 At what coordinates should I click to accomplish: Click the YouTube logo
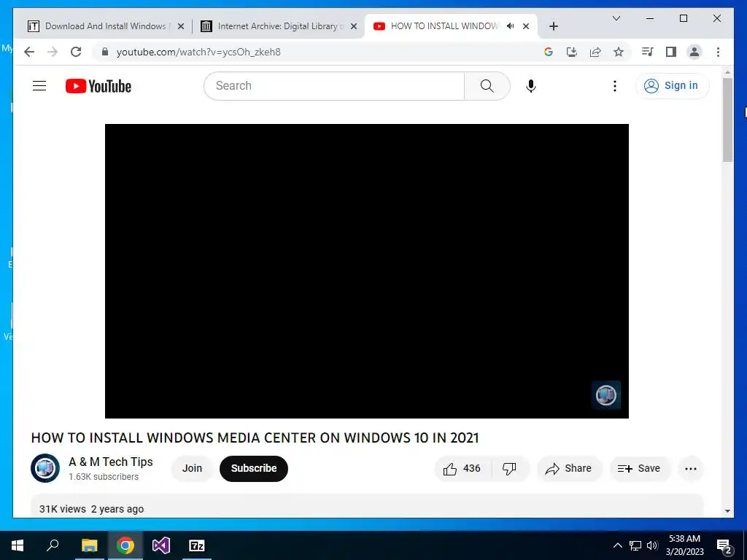pyautogui.click(x=98, y=86)
